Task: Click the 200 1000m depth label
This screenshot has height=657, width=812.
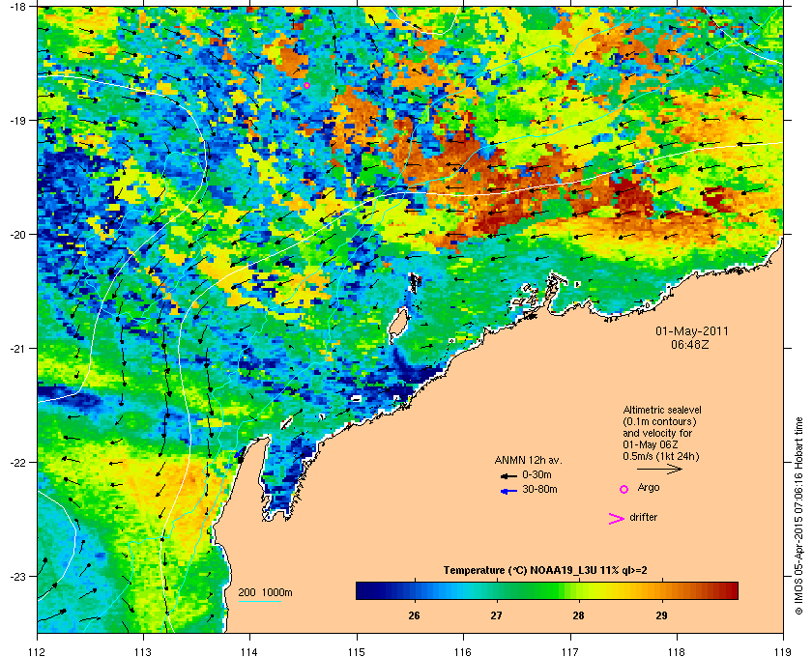Action: click(x=265, y=593)
